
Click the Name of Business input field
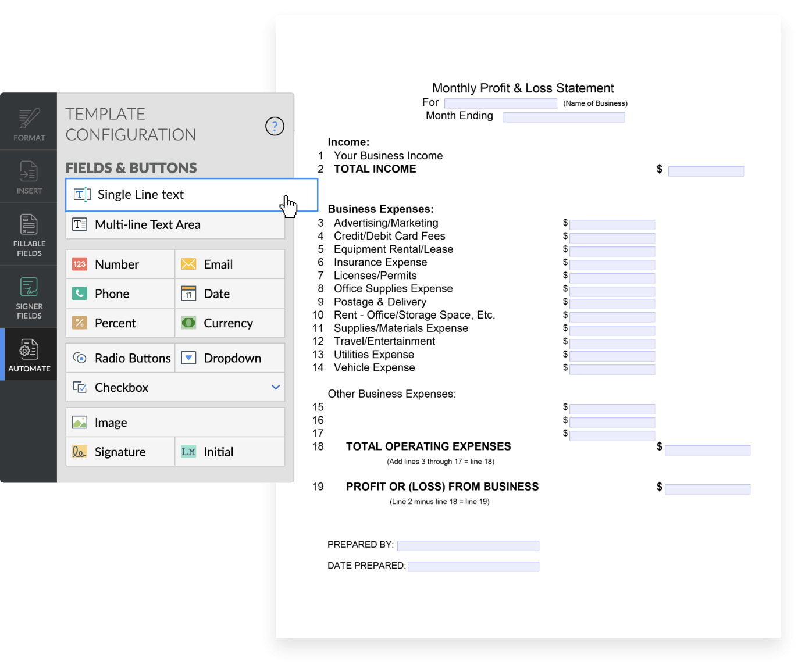pos(500,103)
